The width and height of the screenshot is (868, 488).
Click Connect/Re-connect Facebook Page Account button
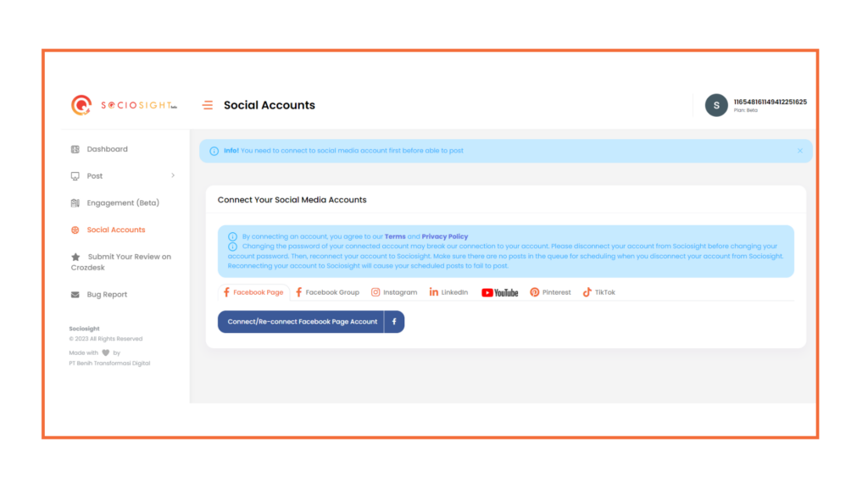(x=311, y=321)
